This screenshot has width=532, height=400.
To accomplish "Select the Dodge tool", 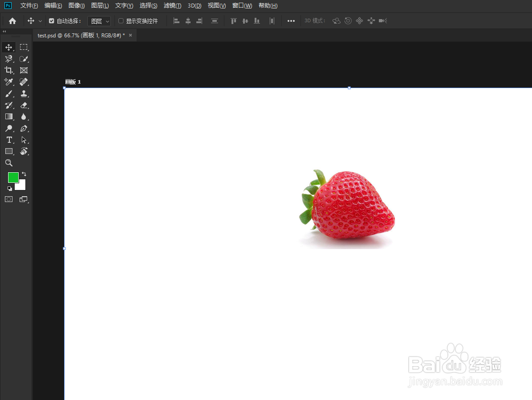I will (x=9, y=128).
